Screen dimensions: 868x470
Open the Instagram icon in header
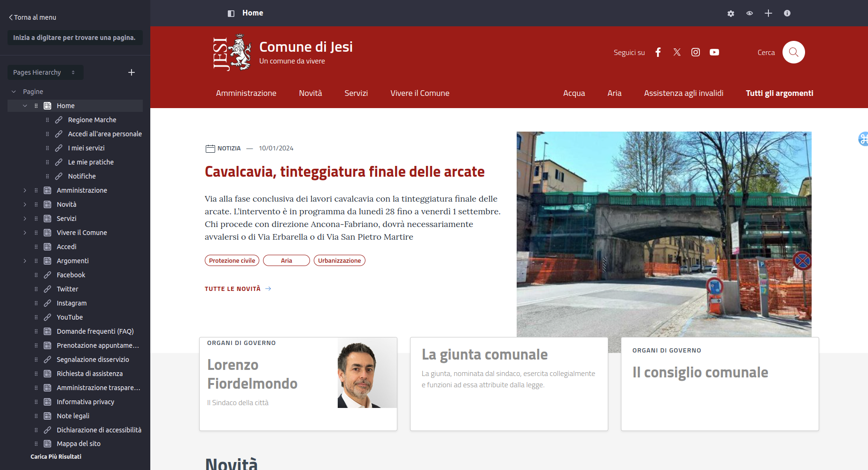pyautogui.click(x=696, y=52)
